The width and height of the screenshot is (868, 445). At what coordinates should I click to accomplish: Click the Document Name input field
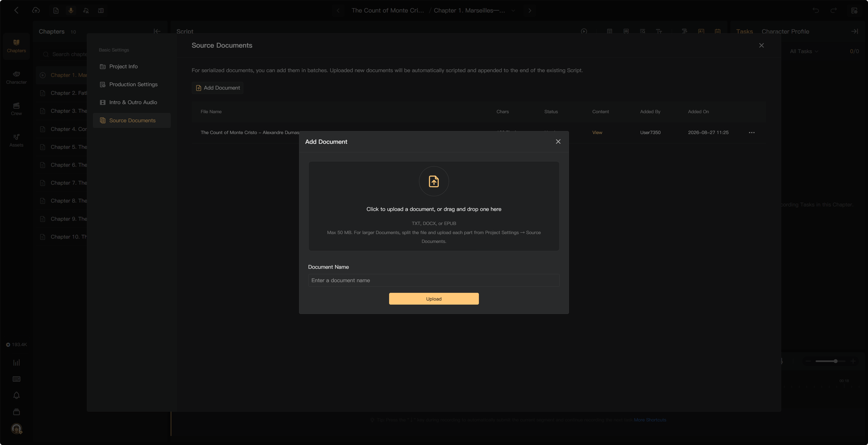point(434,280)
